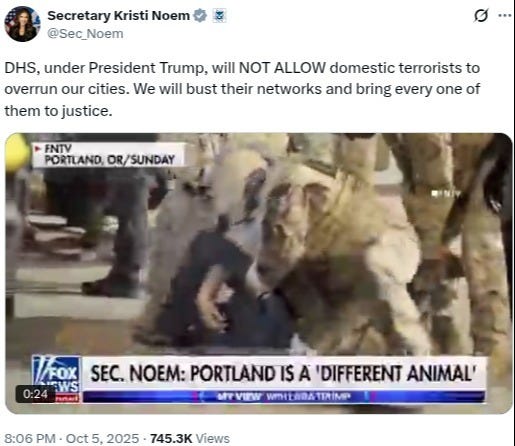Click the red arrow icon beside FNTV label

(38, 149)
